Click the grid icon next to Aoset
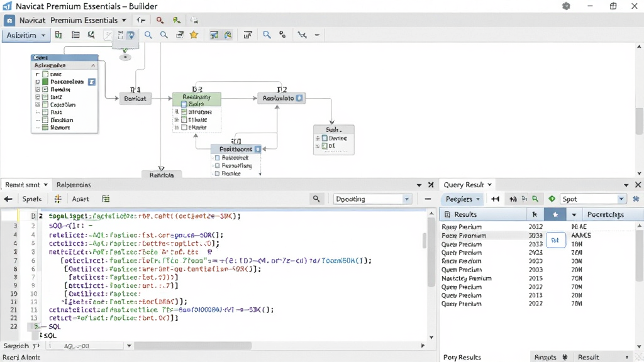This screenshot has height=362, width=644. (106, 199)
